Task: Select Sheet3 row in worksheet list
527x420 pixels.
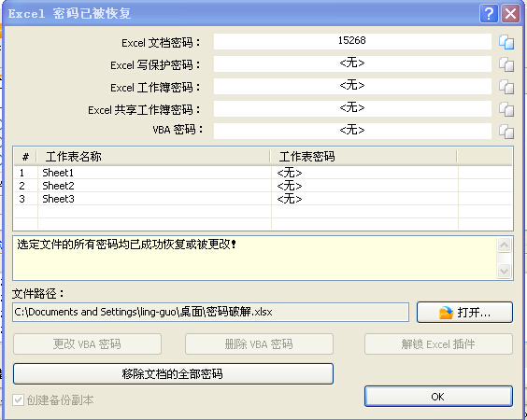Action: 263,199
